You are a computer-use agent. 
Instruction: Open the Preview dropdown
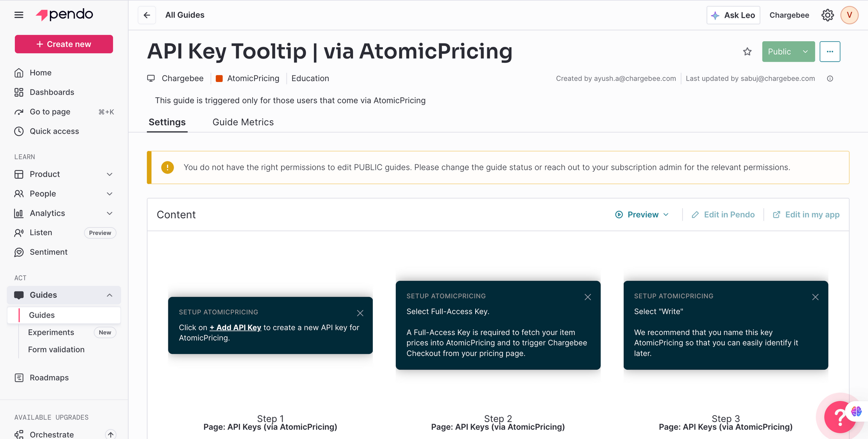pyautogui.click(x=642, y=215)
